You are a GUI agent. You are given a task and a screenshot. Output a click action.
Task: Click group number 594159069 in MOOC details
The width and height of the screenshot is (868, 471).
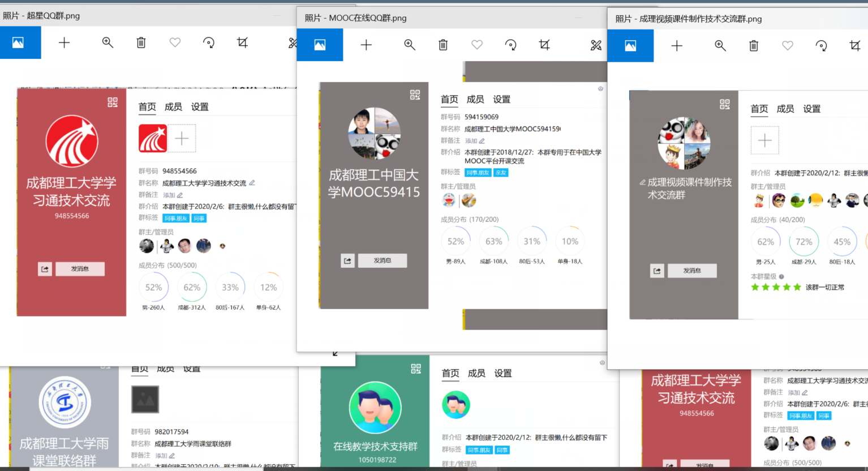pos(482,117)
